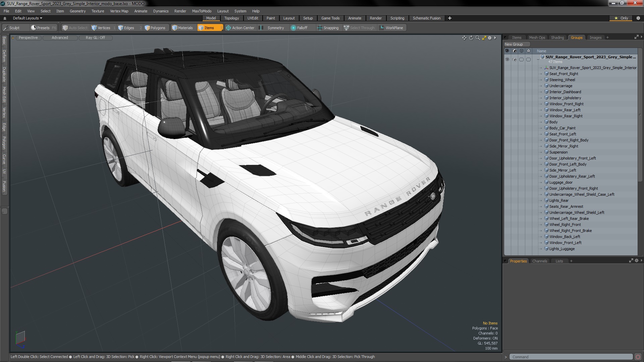Viewport: 644px width, 362px height.
Task: Click the axis orientation gizmo
Action: (x=20, y=339)
